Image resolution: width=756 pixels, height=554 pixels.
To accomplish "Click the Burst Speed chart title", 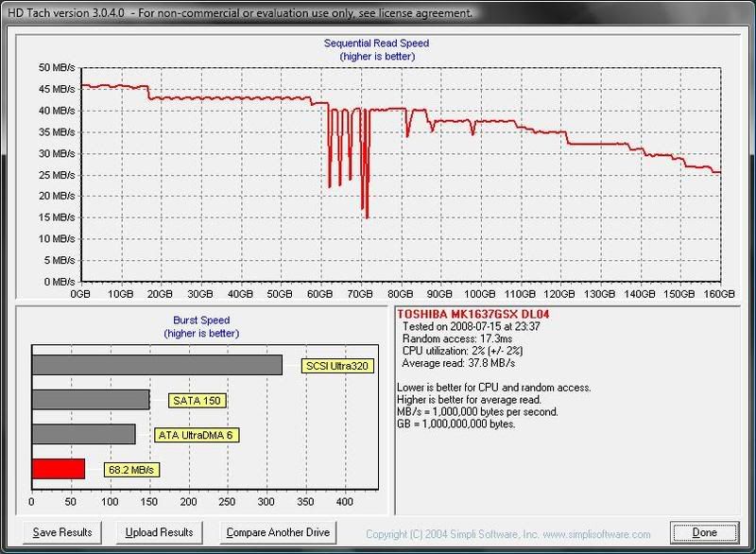I will point(201,320).
